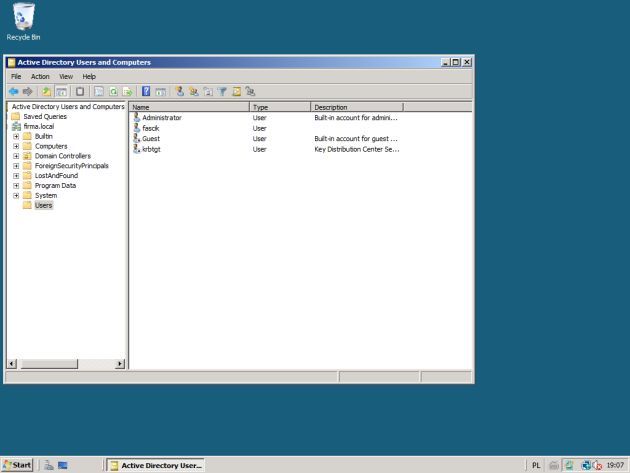
Task: Expand the Program Data node
Action: [x=16, y=186]
